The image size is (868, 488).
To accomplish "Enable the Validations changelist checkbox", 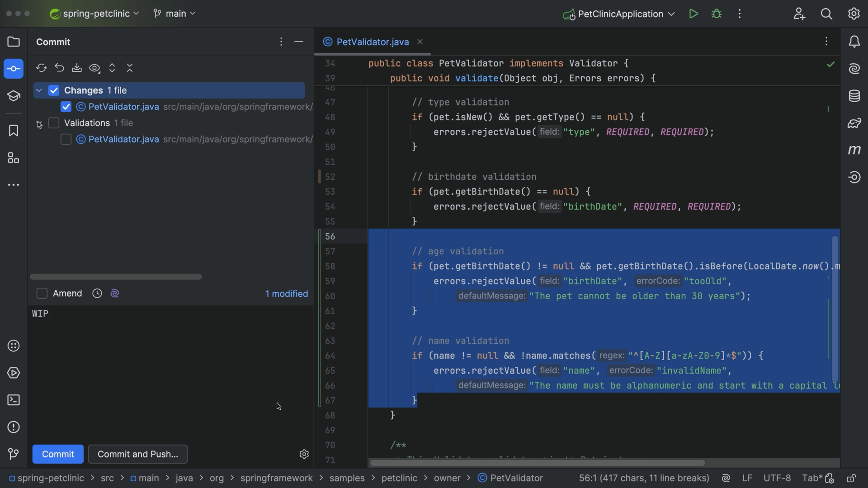I will click(x=54, y=123).
